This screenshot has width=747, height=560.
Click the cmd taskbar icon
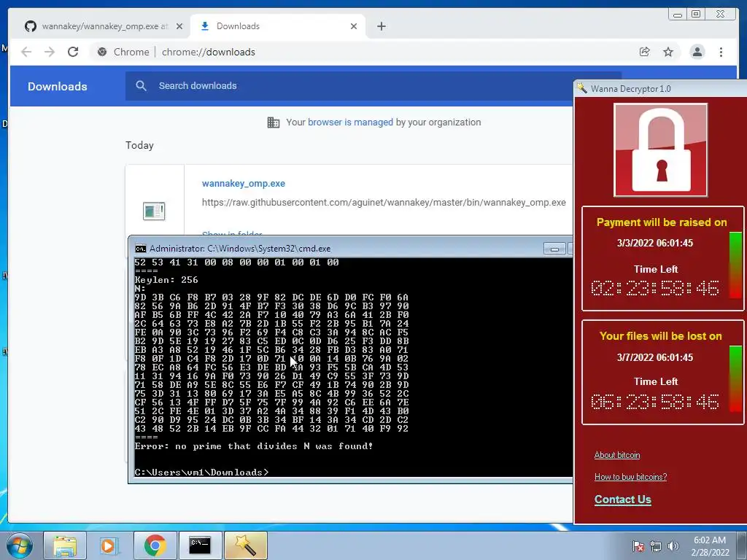[x=200, y=545]
